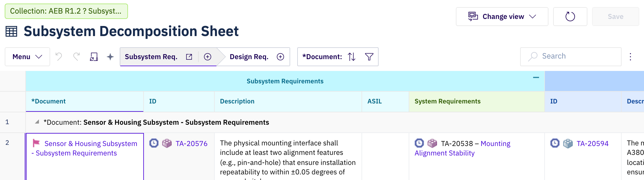Screen dimensions: 644x180
Task: Click the refresh circular arrow button
Action: [x=570, y=17]
